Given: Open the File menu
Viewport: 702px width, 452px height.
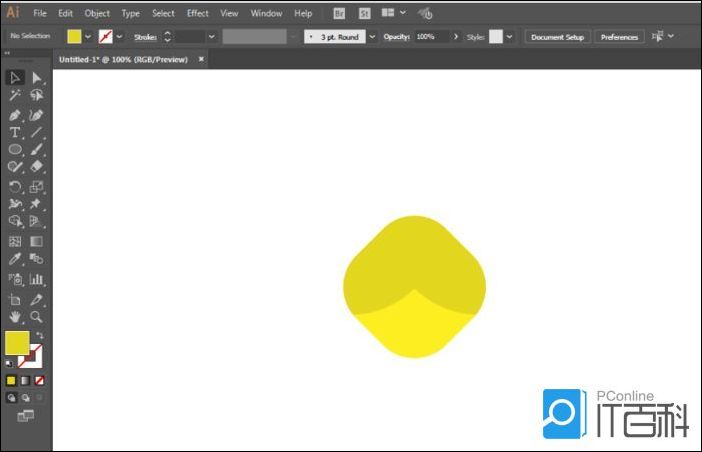Looking at the screenshot, I should [x=40, y=13].
